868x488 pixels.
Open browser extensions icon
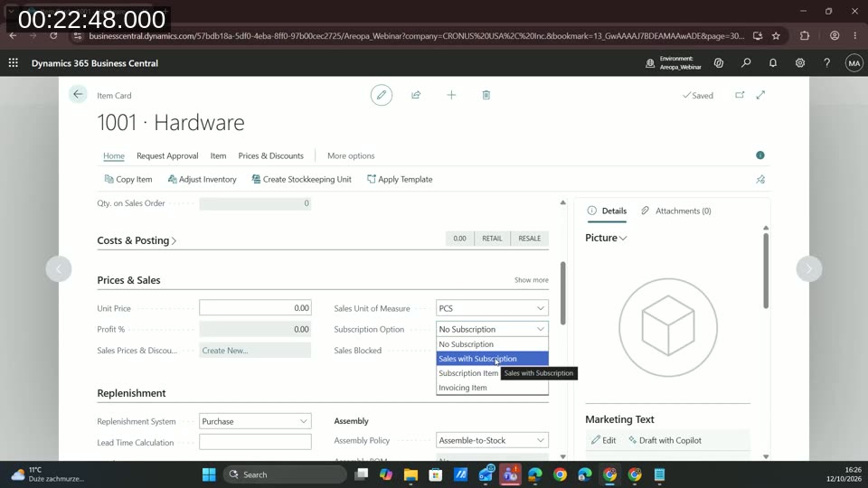pos(805,36)
